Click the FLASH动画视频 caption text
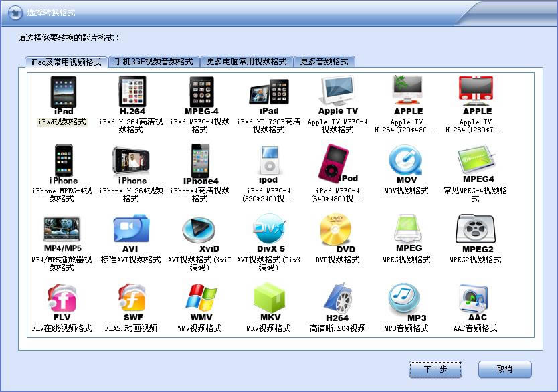558x392 pixels. pyautogui.click(x=131, y=328)
